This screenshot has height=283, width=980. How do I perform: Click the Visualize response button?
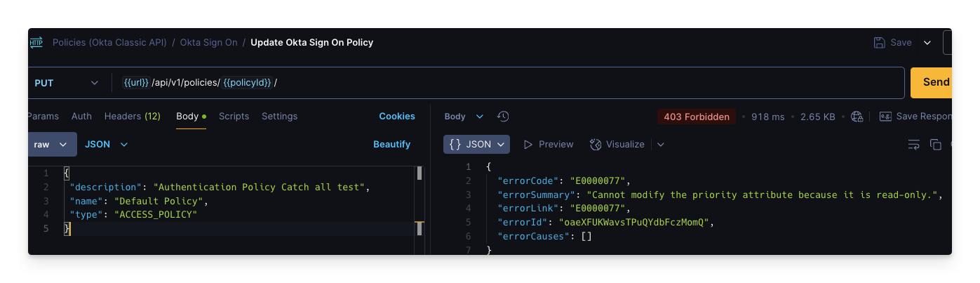click(x=617, y=144)
